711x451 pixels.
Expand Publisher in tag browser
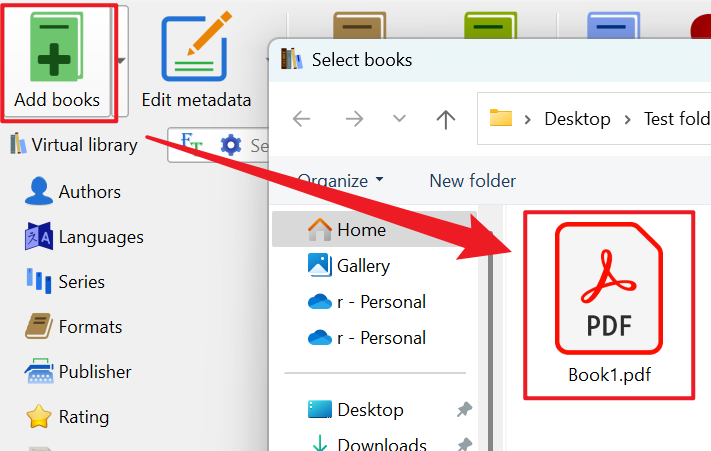point(78,371)
